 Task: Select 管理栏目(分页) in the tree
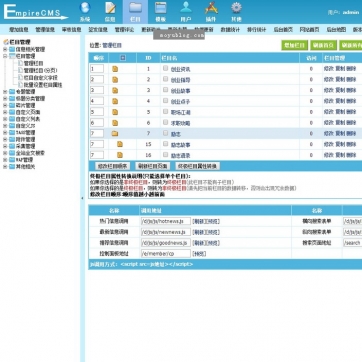click(40, 71)
